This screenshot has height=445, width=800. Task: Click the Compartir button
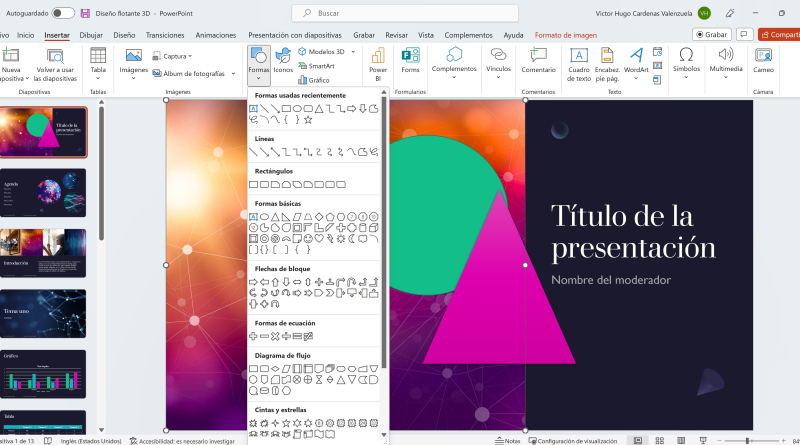(x=779, y=34)
